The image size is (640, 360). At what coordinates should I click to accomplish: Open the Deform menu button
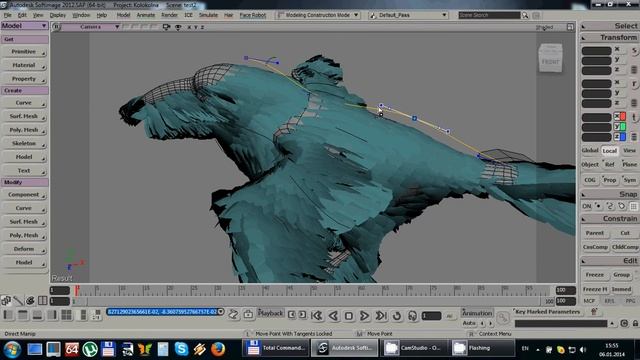[x=24, y=249]
